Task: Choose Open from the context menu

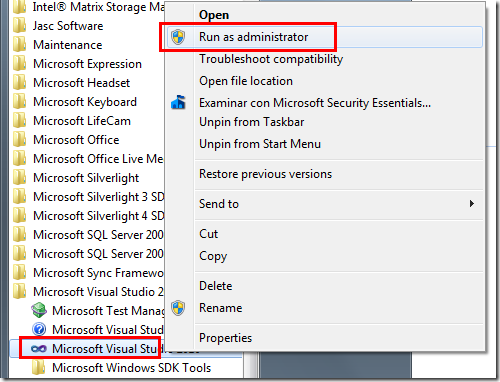Action: tap(214, 15)
